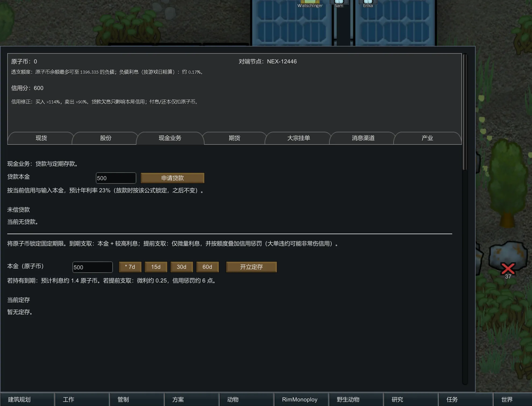Focus the 贷款本金 amount input field
Screen dimensions: 532x406
(116, 178)
